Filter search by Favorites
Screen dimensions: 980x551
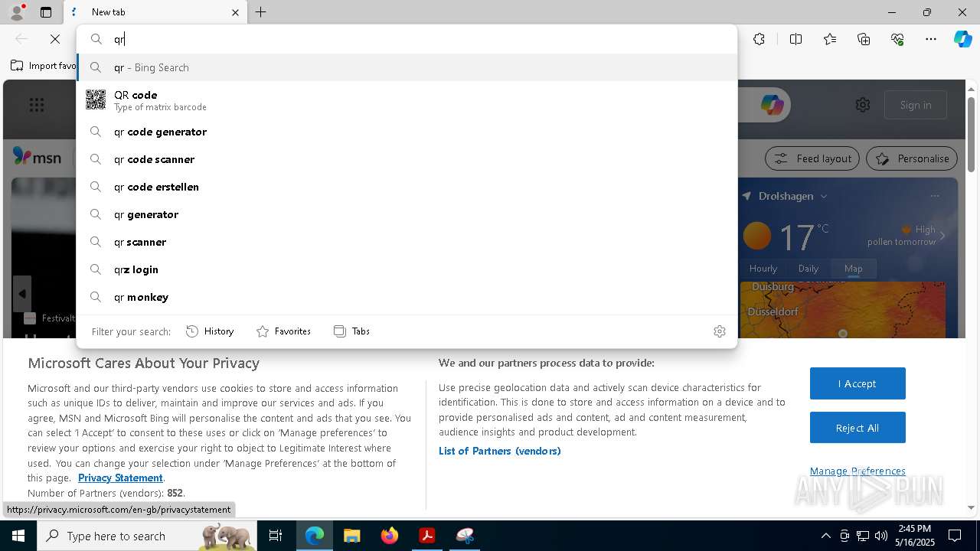point(283,331)
